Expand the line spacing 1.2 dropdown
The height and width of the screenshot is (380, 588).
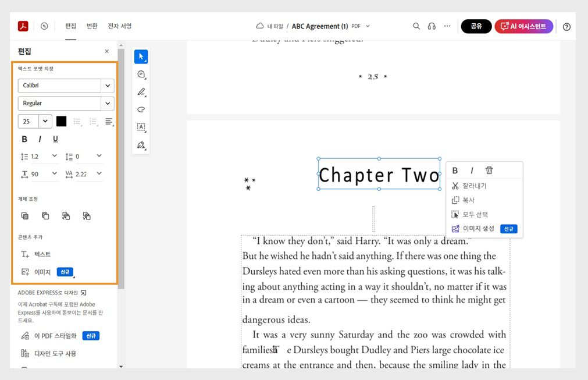[54, 156]
